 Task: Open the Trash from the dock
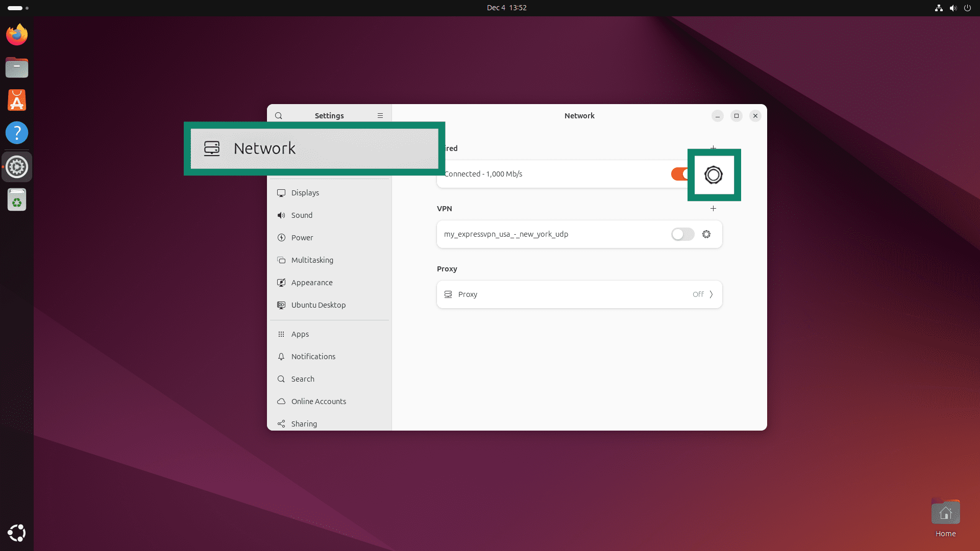pos(17,199)
